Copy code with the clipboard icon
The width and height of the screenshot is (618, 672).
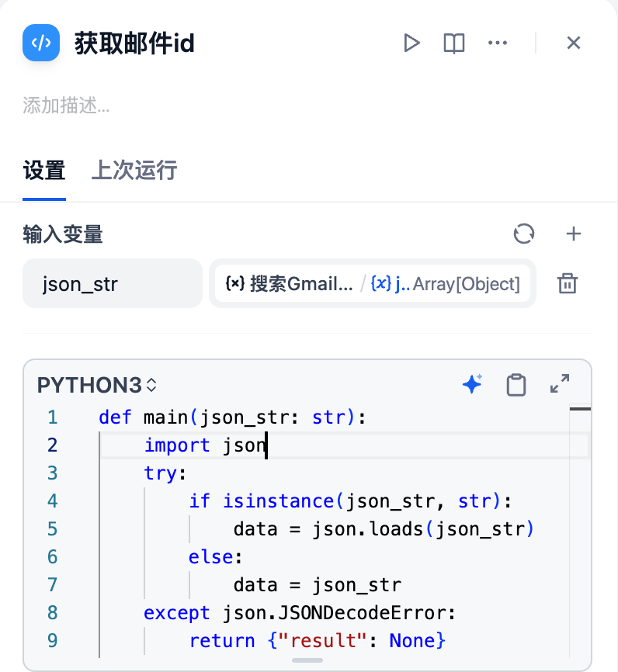(516, 385)
